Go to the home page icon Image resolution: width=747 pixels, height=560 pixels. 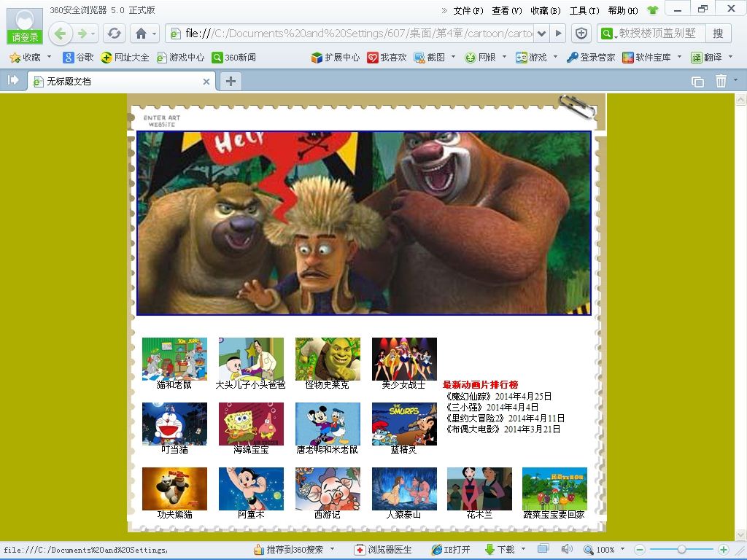(141, 34)
